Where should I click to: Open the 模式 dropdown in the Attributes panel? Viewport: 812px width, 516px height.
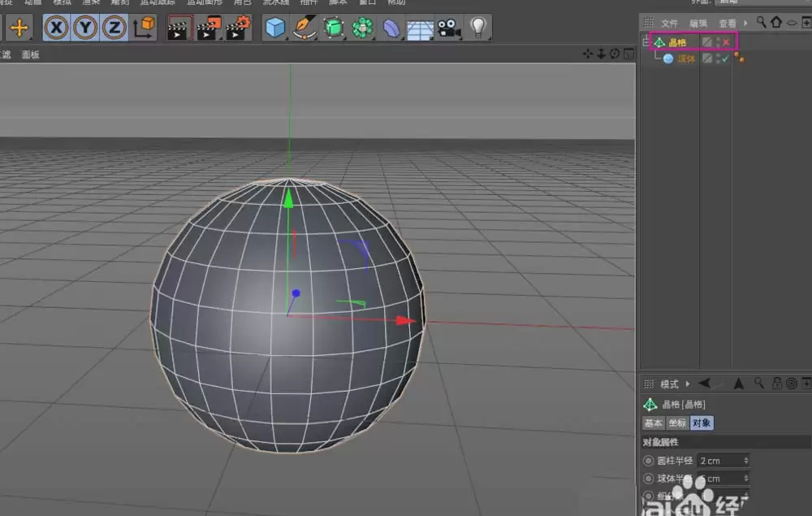[x=672, y=383]
